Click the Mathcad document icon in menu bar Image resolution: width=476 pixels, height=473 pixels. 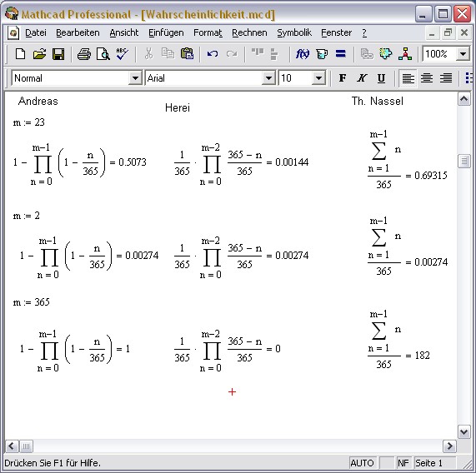(13, 32)
